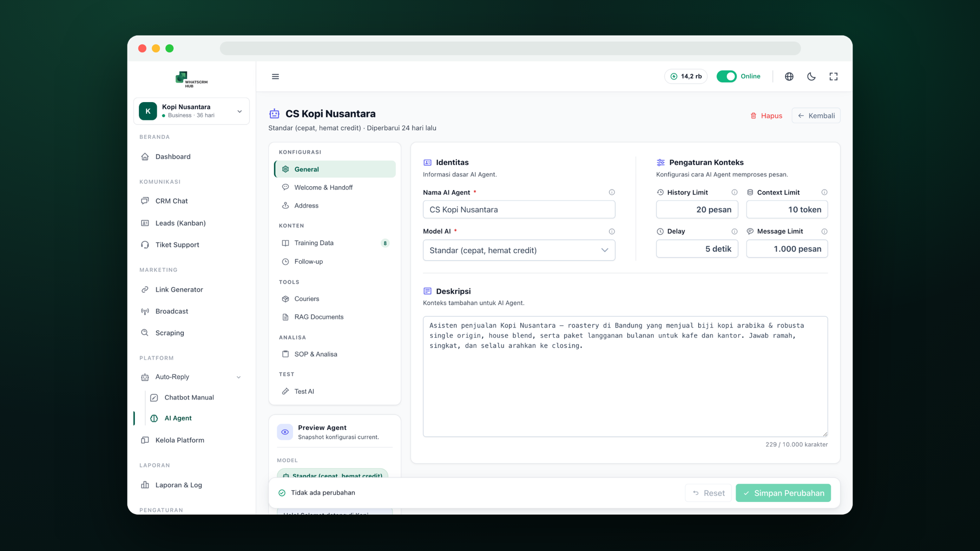This screenshot has width=980, height=551.
Task: Click the Preview Agent eye icon
Action: (x=285, y=432)
